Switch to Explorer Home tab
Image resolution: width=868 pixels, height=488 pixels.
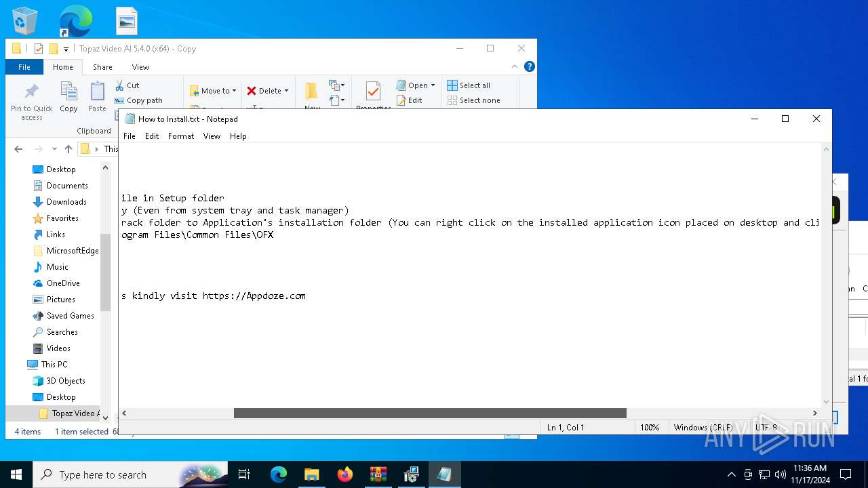tap(63, 67)
